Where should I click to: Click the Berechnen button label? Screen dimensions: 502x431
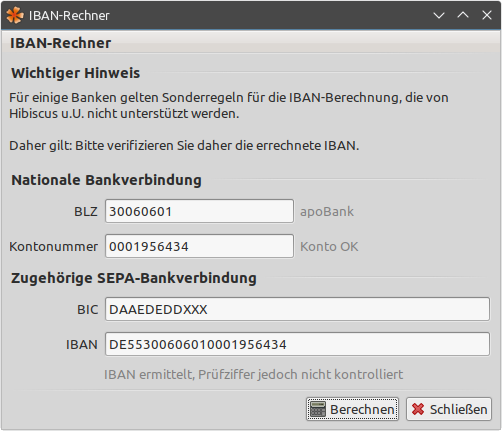click(x=362, y=409)
